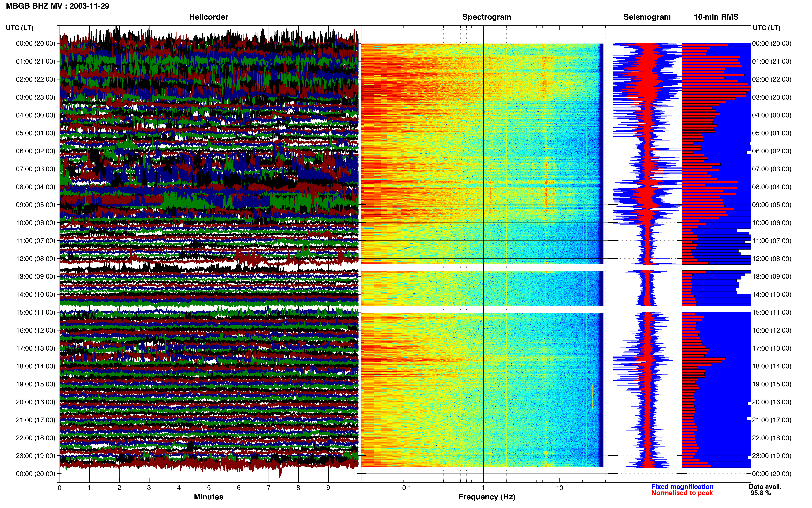Click Helicorder time label '13:00 (09:00)'
This screenshot has height=508, width=812.
[x=36, y=277]
